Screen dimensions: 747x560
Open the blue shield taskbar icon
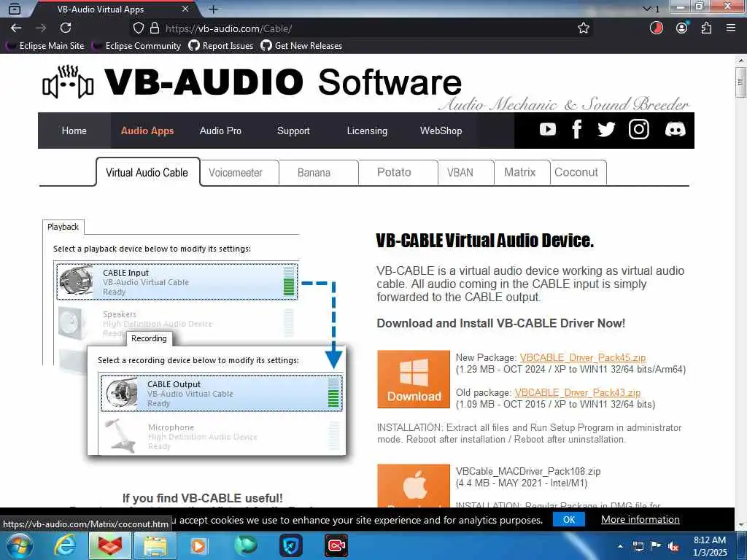tap(290, 546)
